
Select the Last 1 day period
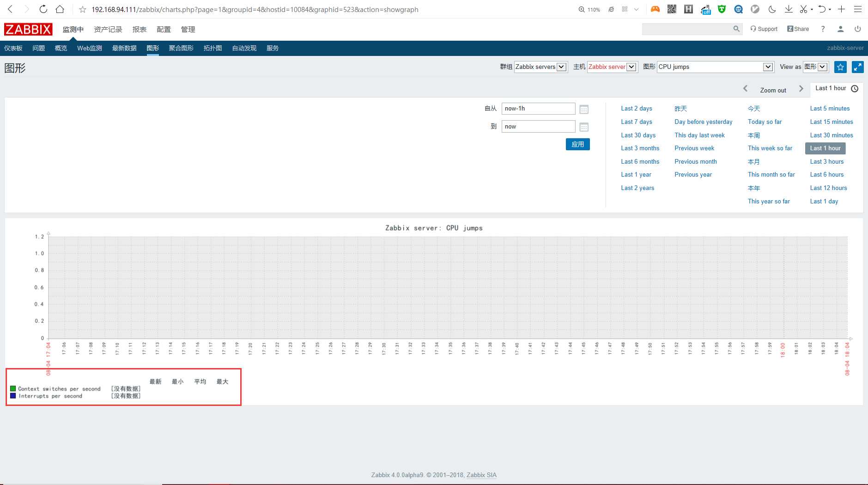[x=824, y=201]
